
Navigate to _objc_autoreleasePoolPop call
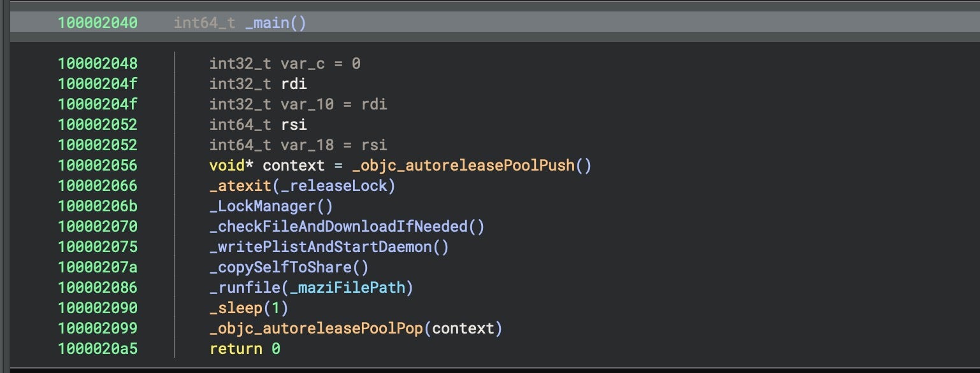coord(315,328)
